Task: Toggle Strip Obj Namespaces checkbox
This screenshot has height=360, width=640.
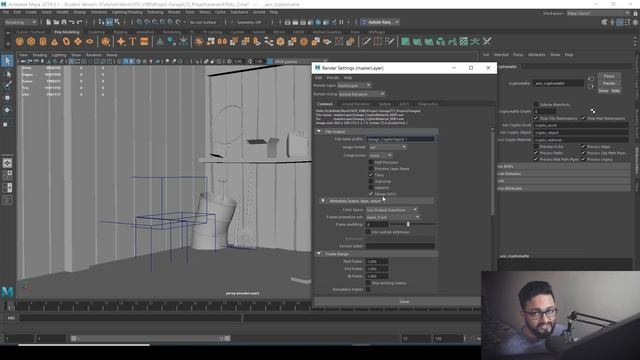Action: tap(536, 118)
